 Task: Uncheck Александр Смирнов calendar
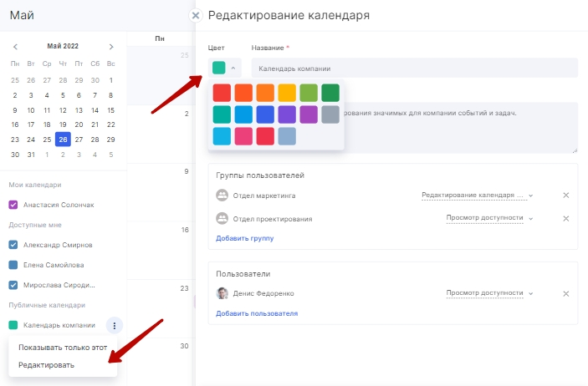pyautogui.click(x=13, y=245)
